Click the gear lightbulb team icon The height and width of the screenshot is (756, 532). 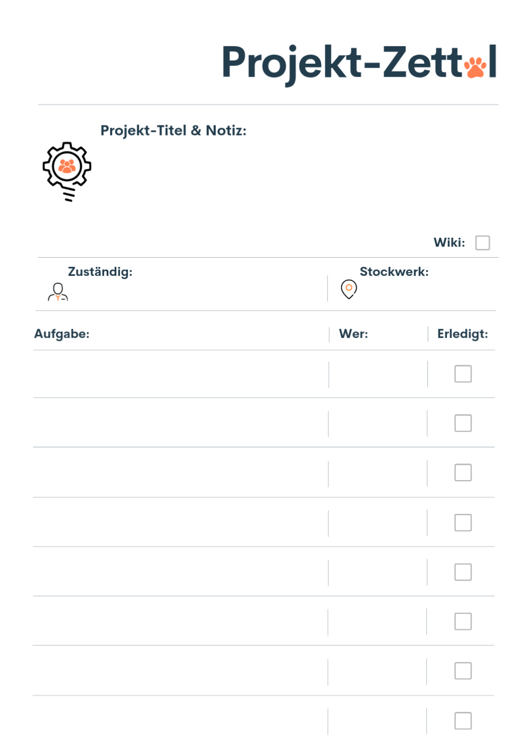coord(67,172)
